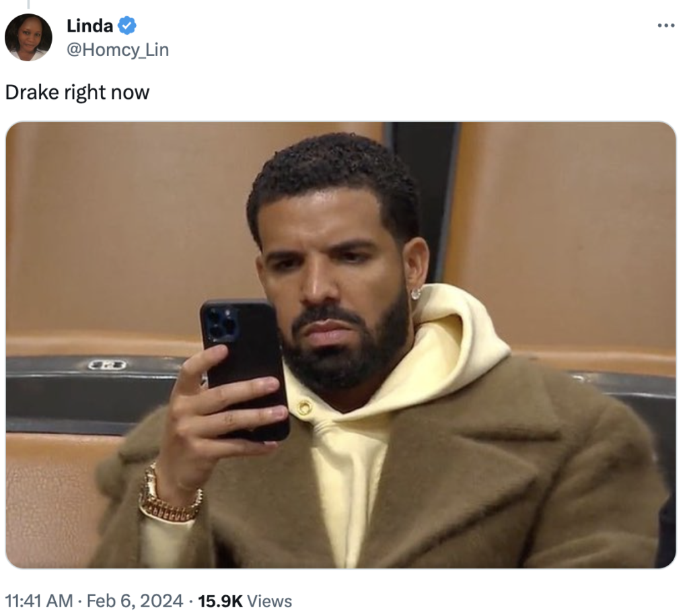Image resolution: width=689 pixels, height=616 pixels.
Task: Open the 15.9K Views count
Action: click(245, 601)
